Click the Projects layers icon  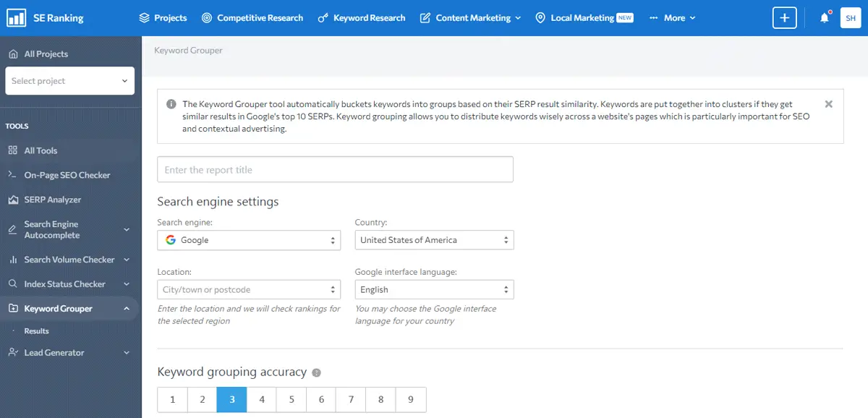(x=144, y=18)
